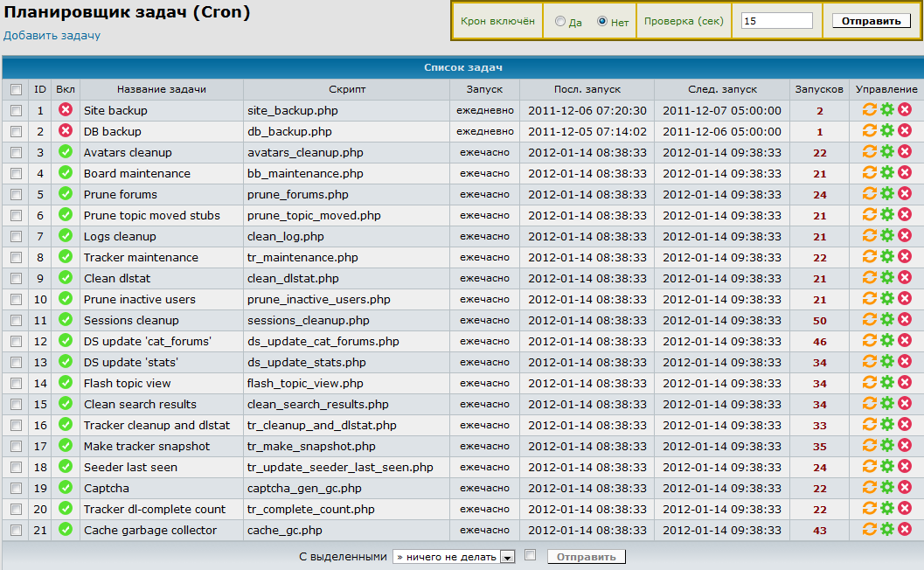Open the "Добавить задачу" link

click(52, 36)
